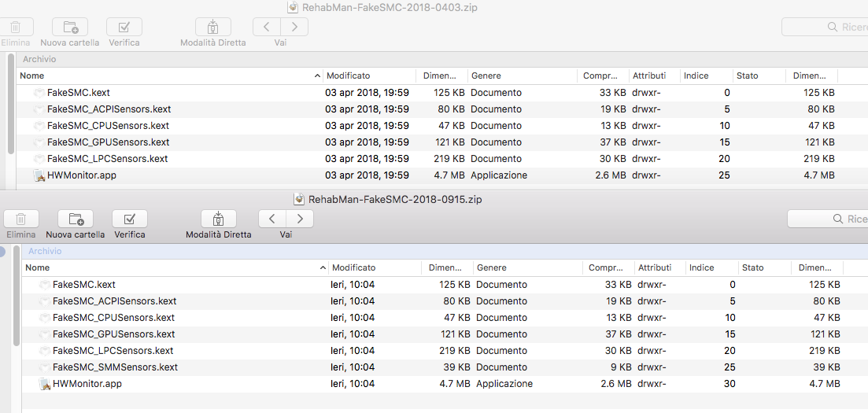Sort by Indice column in 0915 window
This screenshot has width=868, height=413.
[712, 267]
